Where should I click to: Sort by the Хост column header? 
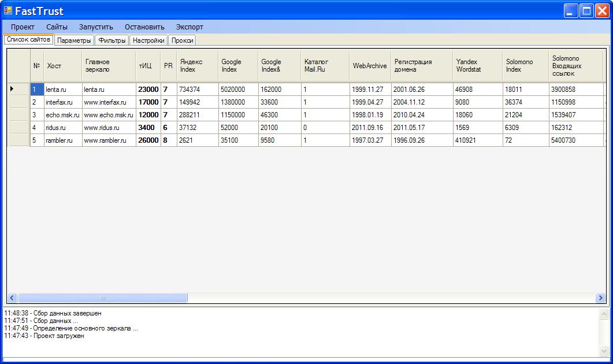[x=63, y=66]
